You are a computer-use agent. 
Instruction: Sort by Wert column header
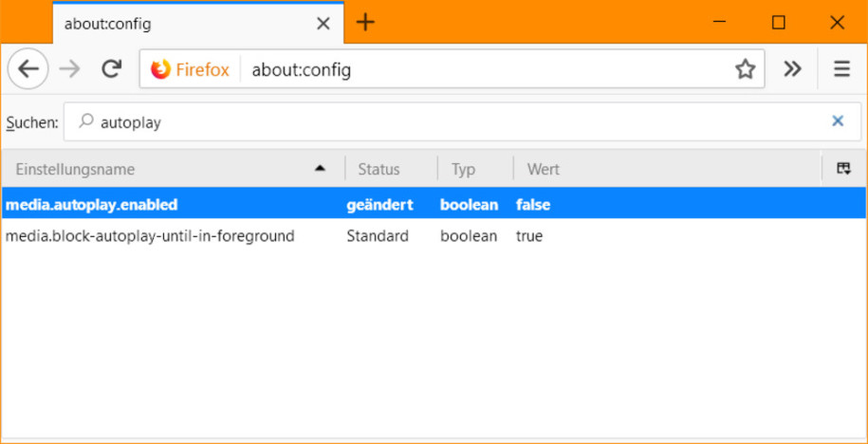667,169
